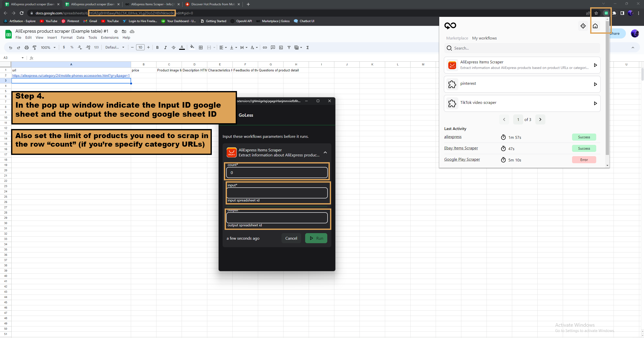644x338 pixels.
Task: Click the GoLess home icon
Action: pos(595,26)
